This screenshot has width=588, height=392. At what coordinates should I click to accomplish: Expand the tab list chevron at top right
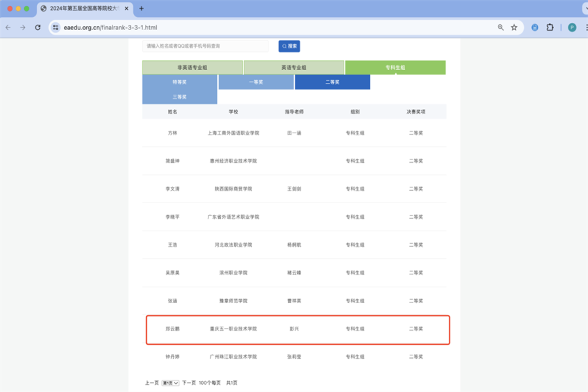578,8
